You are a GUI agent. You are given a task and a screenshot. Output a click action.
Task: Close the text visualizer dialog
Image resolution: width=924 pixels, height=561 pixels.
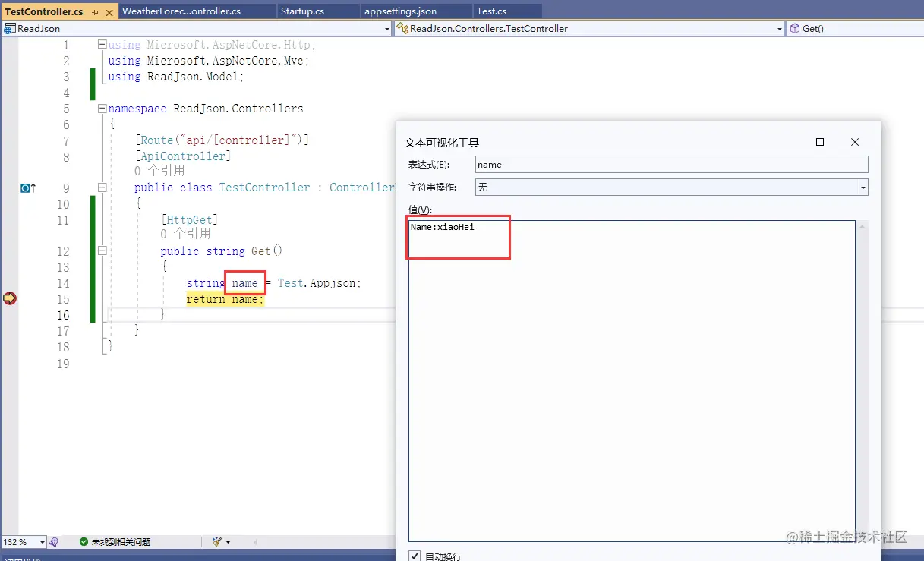(x=855, y=142)
